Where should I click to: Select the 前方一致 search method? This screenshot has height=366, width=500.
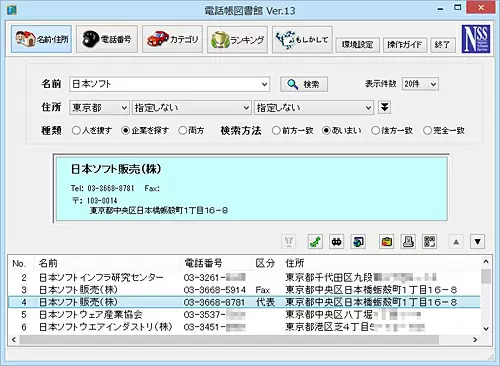coord(276,130)
